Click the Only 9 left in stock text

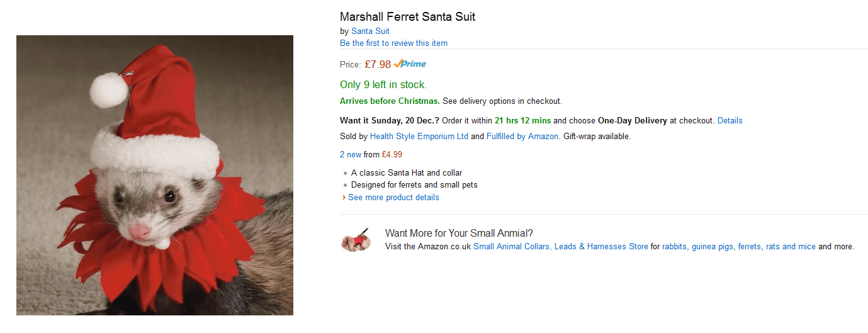coord(383,84)
